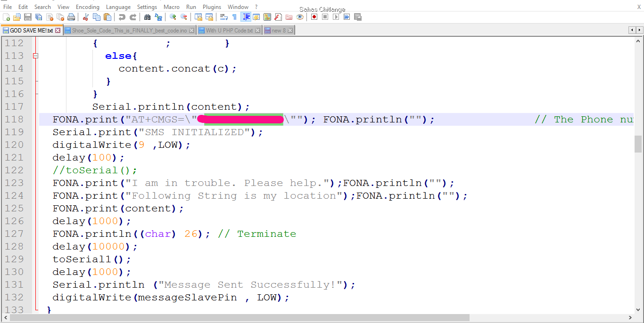
Task: Open the ? help menu
Action: 256,7
